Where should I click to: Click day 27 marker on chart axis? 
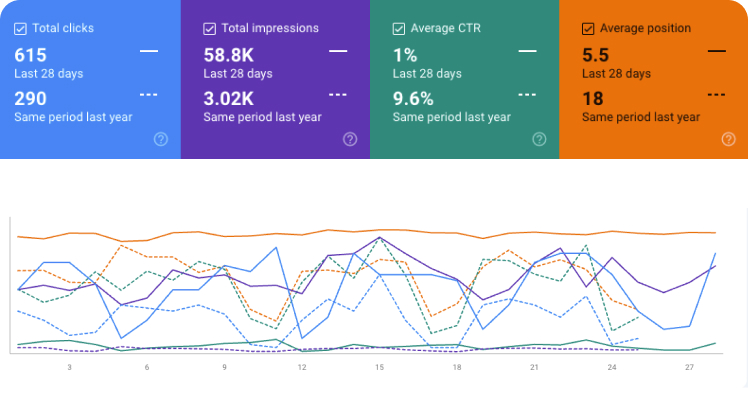pos(689,367)
